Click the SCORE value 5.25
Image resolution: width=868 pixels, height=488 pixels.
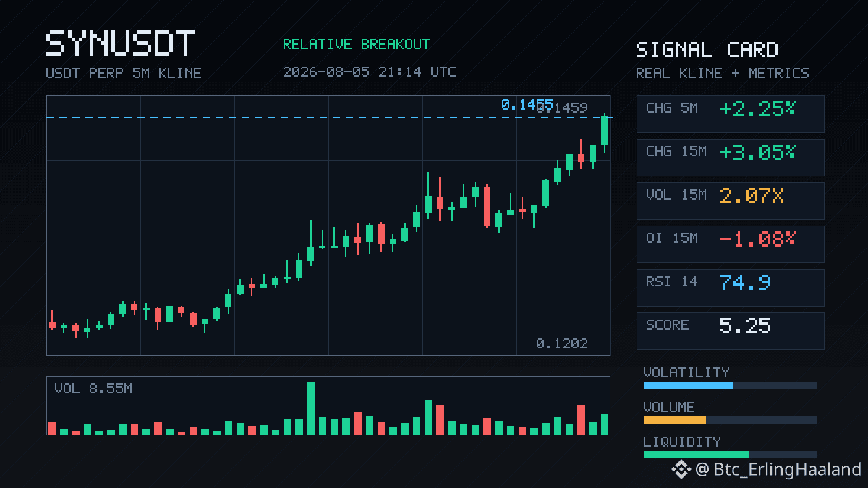click(746, 326)
